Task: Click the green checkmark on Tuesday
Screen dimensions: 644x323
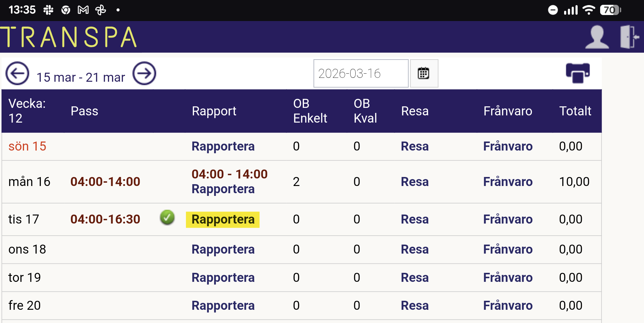Action: click(167, 218)
